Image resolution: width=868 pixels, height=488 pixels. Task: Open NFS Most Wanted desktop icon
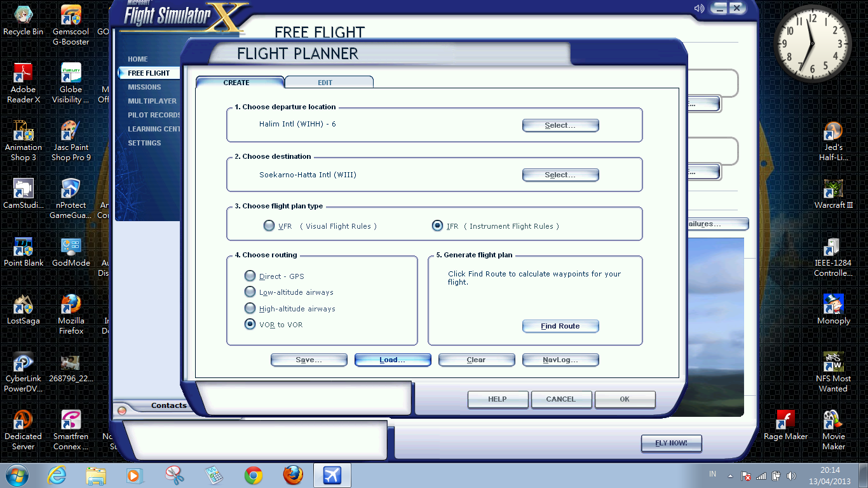point(833,372)
